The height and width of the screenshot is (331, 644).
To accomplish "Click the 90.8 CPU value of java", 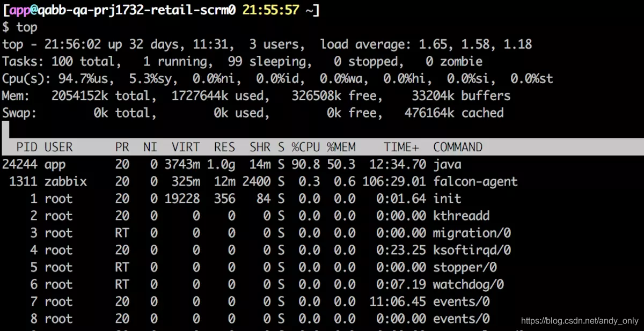I will click(x=306, y=164).
